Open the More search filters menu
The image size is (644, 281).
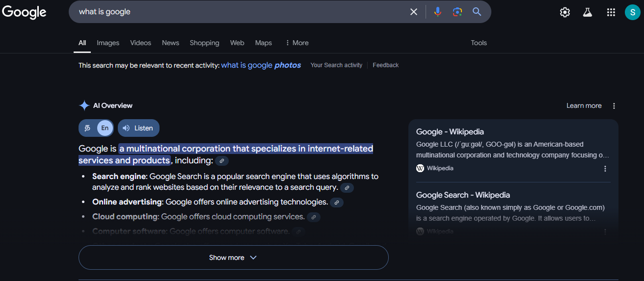tap(297, 43)
